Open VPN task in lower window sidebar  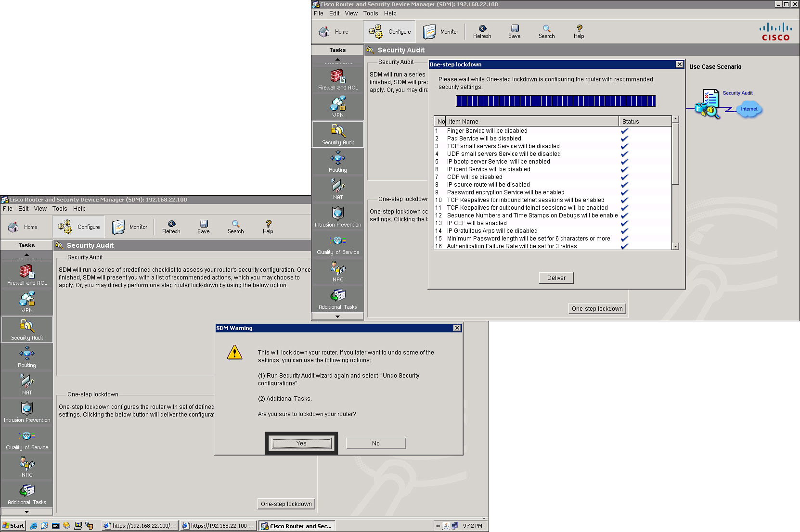click(x=27, y=302)
